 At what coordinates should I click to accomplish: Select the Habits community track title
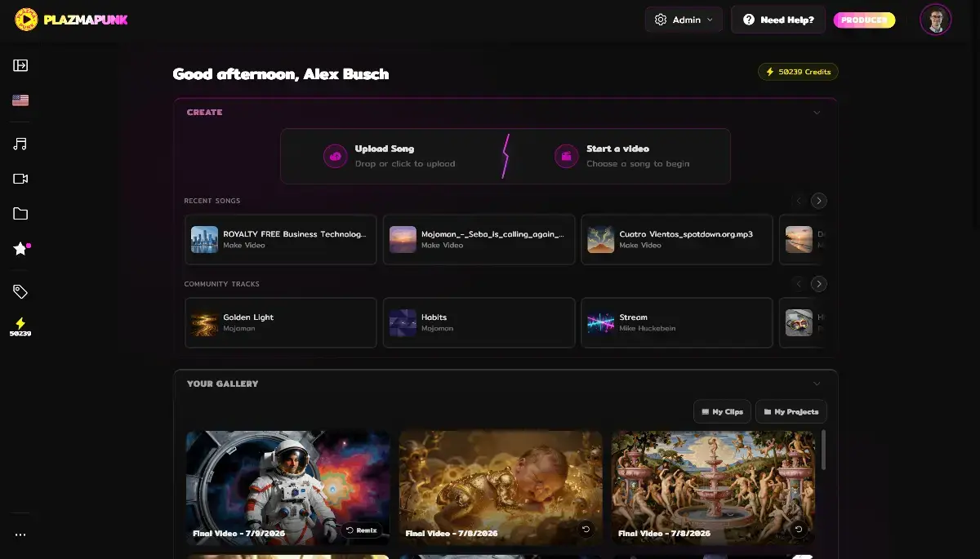434,317
